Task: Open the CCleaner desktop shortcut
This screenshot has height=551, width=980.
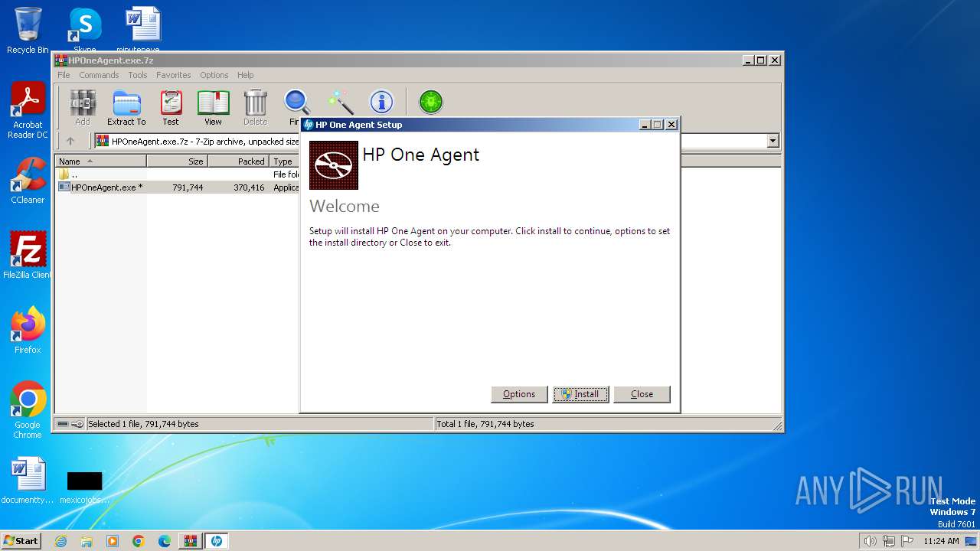Action: click(x=28, y=181)
